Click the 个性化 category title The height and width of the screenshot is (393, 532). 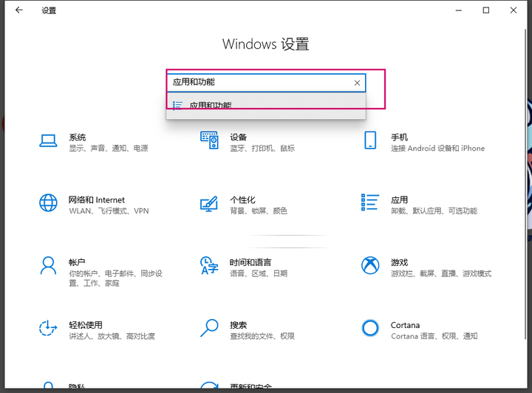tap(242, 200)
